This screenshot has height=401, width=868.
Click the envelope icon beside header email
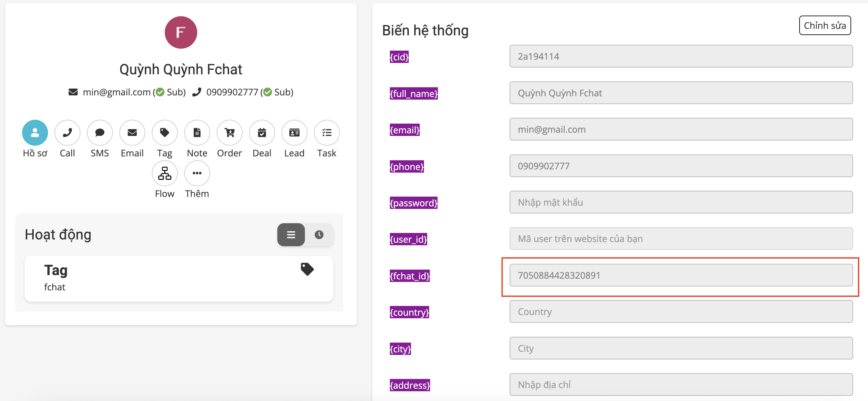pyautogui.click(x=73, y=92)
